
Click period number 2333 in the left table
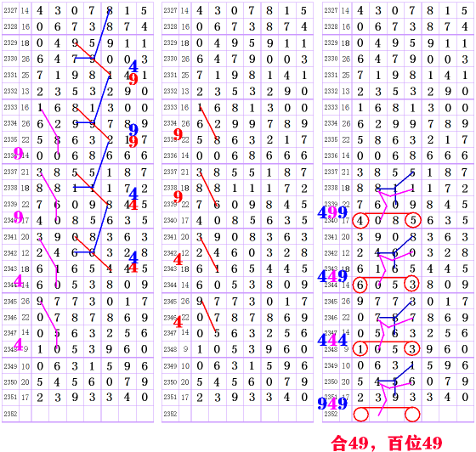[x=10, y=107]
